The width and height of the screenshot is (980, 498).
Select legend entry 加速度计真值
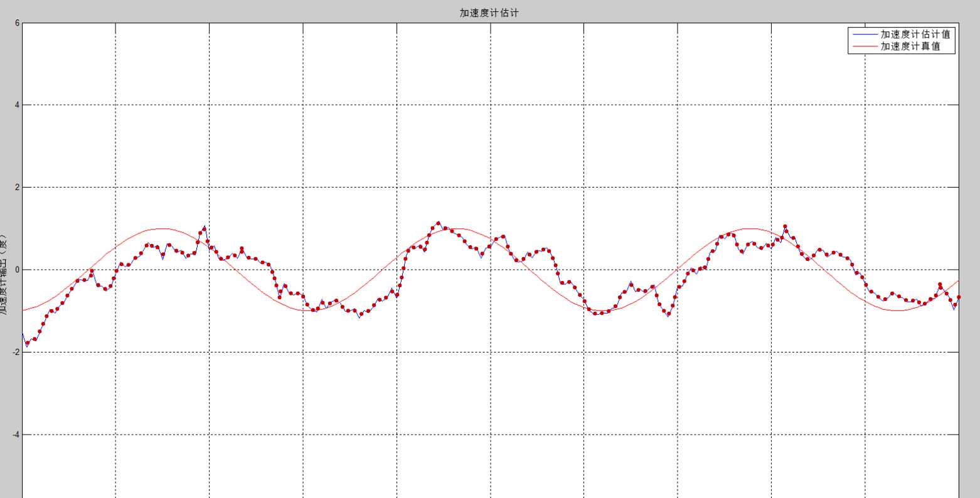pos(910,46)
